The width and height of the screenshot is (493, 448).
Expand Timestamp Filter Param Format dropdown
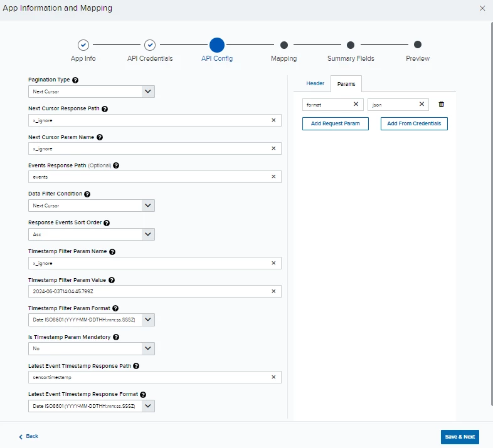(92, 320)
